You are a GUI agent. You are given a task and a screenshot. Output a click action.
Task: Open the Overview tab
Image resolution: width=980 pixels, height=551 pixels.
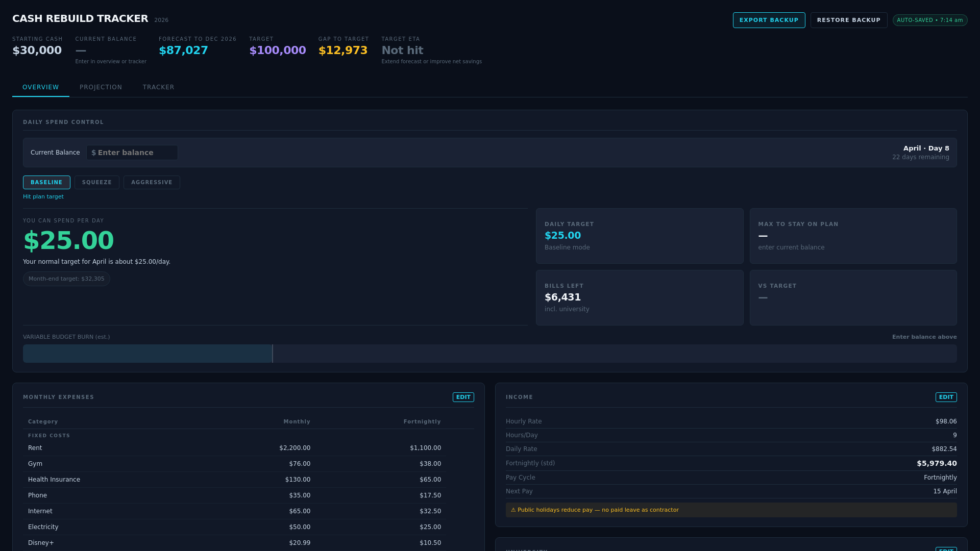[x=41, y=87]
